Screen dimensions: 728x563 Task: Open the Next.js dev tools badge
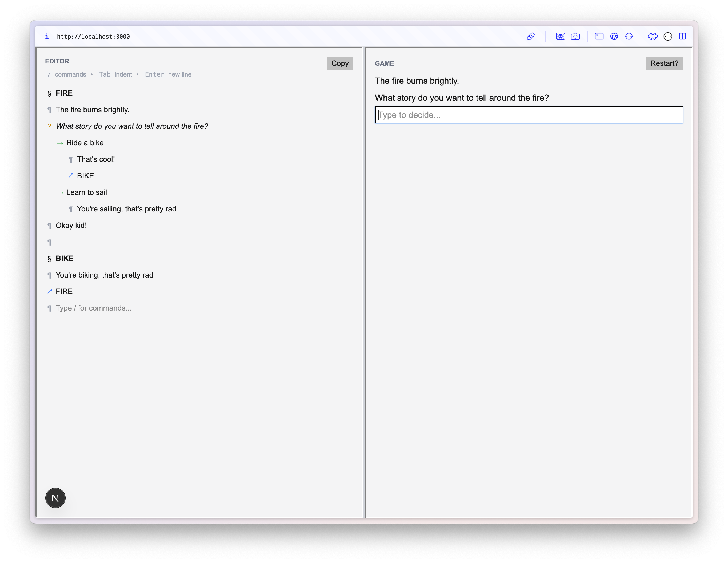click(55, 498)
